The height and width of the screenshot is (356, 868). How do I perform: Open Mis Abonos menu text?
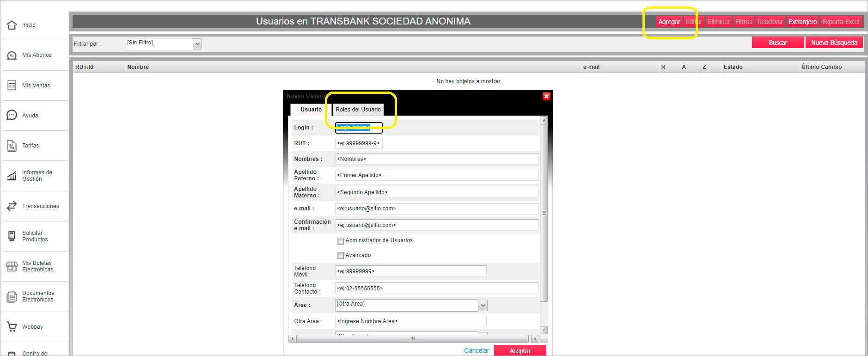pyautogui.click(x=37, y=55)
